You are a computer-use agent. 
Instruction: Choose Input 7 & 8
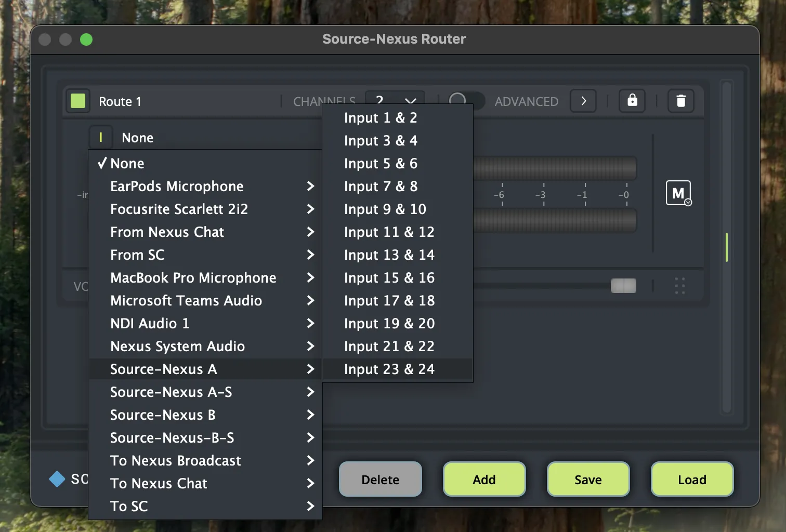tap(398, 186)
